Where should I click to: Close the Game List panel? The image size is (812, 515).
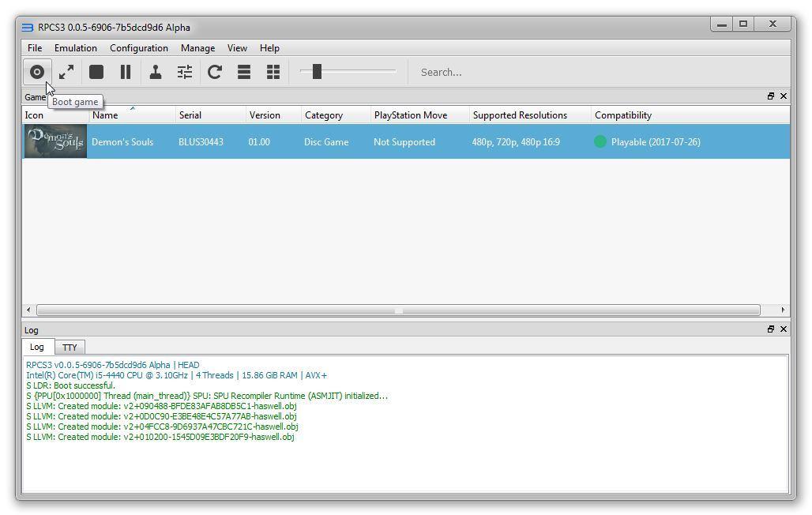pos(784,96)
